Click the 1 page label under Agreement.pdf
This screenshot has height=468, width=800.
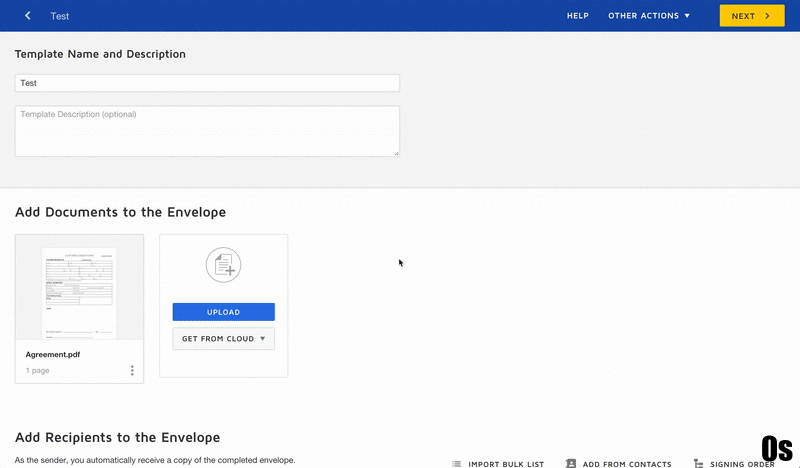click(38, 371)
